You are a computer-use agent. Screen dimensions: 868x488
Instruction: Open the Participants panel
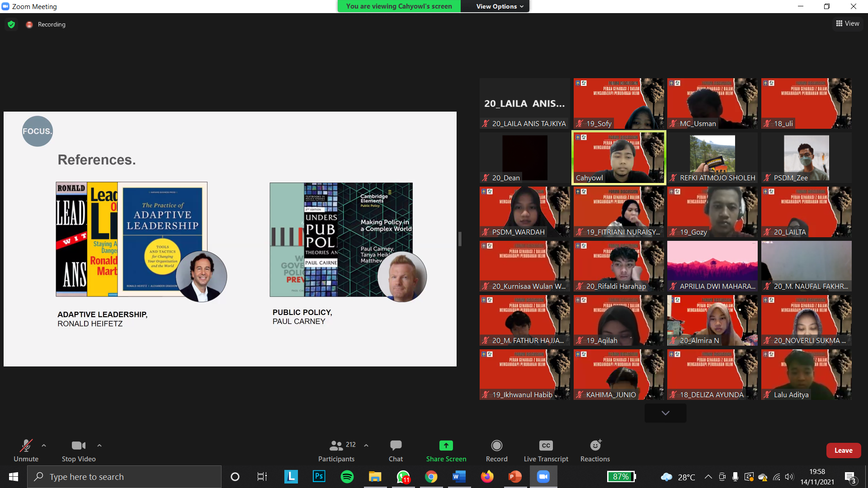336,450
